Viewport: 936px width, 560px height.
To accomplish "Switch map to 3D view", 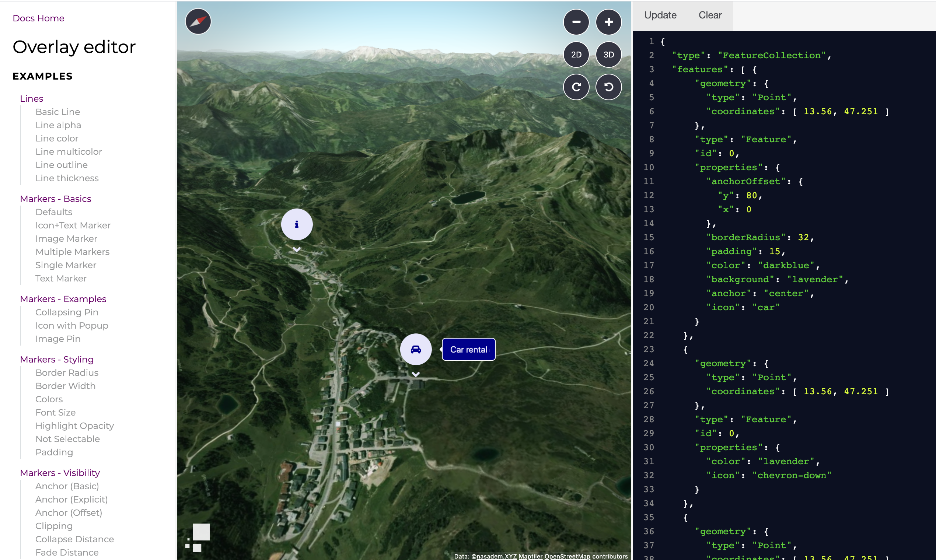I will click(608, 55).
